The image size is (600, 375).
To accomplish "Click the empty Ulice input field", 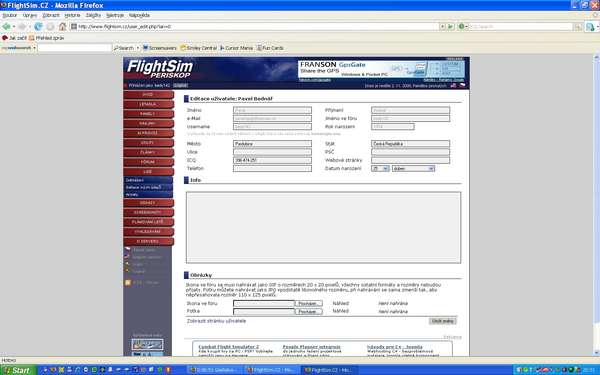I will pos(272,152).
